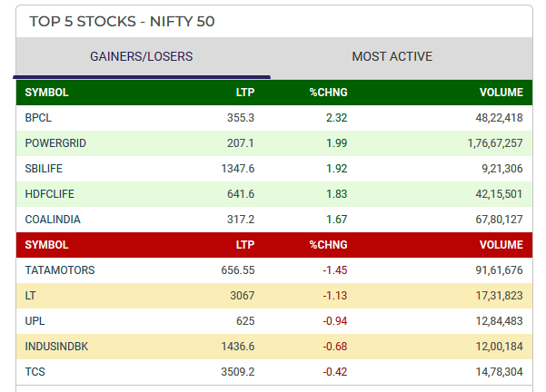Click LT volume 17,31,823

[x=499, y=296]
